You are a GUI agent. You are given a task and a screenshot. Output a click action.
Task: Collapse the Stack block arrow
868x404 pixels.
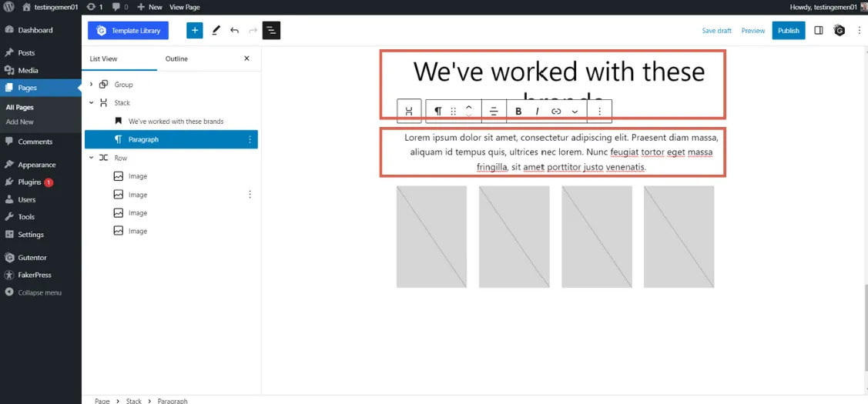(x=92, y=103)
